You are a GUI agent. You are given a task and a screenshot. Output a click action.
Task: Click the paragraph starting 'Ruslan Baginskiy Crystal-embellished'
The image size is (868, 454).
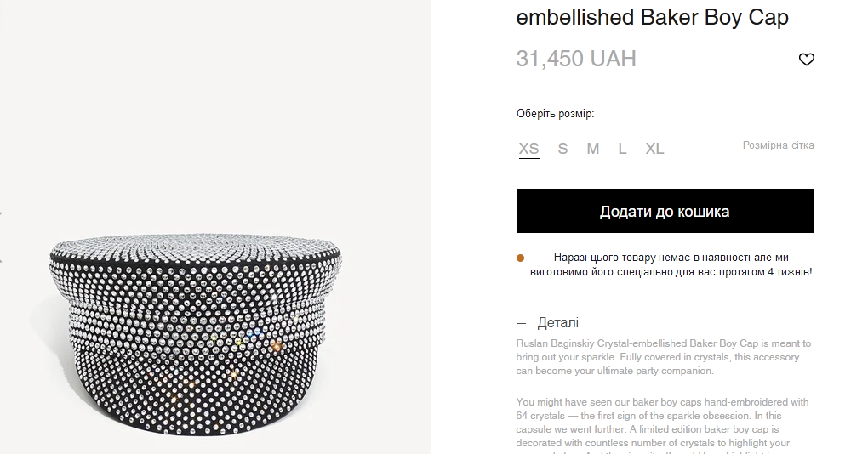point(664,357)
